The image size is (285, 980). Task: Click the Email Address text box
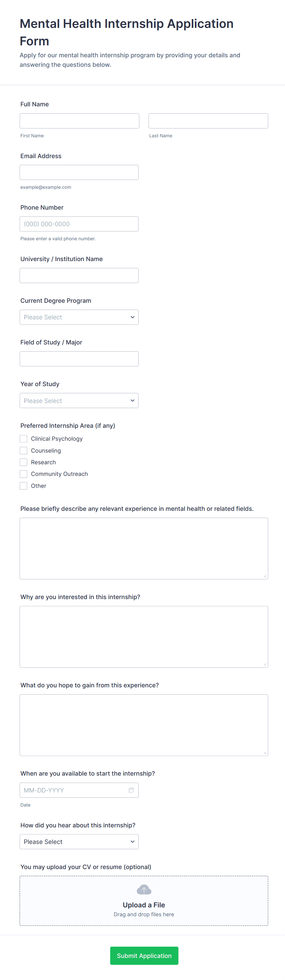pyautogui.click(x=79, y=172)
